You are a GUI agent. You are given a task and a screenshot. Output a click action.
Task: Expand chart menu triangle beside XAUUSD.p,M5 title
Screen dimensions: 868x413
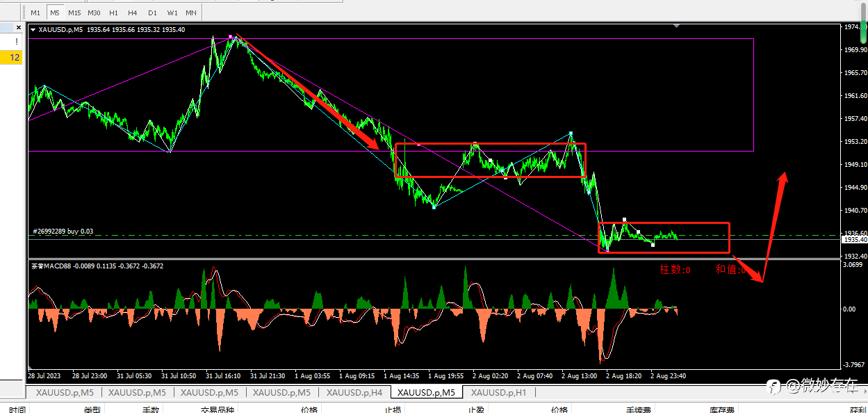[x=33, y=29]
